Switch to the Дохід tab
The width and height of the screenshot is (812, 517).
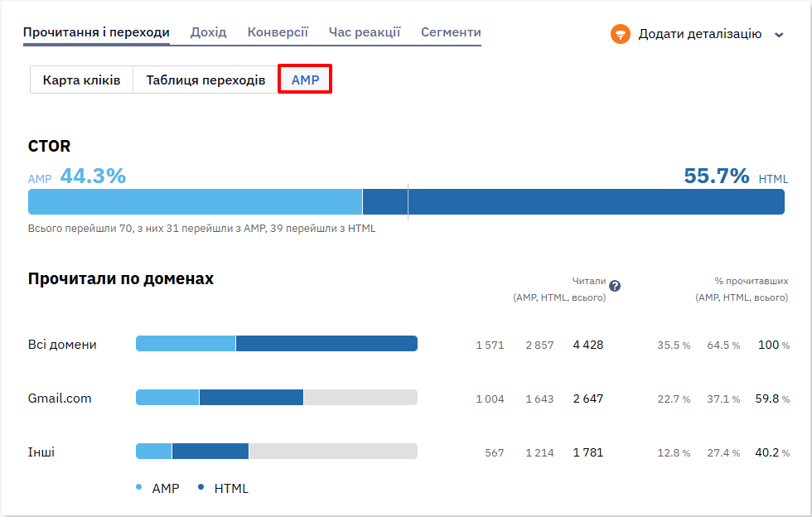point(208,32)
